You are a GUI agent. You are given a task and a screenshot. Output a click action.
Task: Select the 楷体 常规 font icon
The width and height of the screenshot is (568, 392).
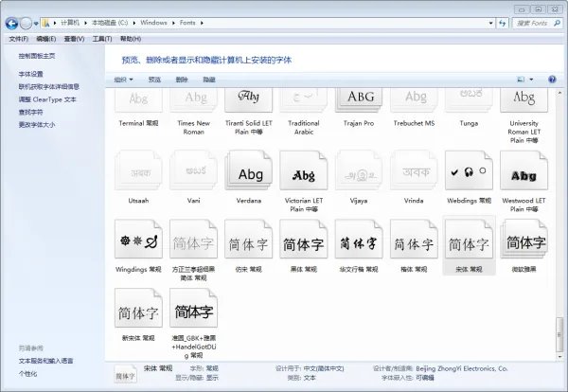[x=414, y=240]
